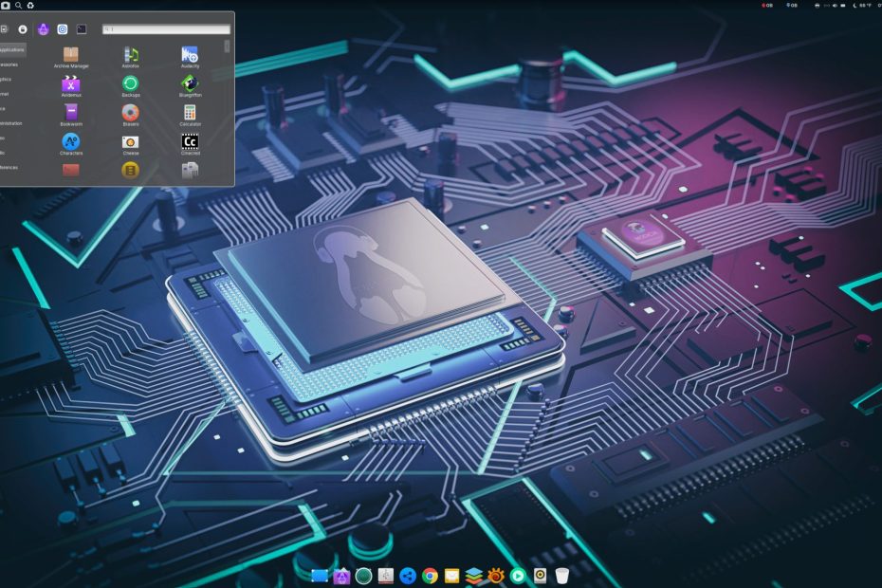Open the Cheese webcam app
The width and height of the screenshot is (882, 588).
[131, 144]
